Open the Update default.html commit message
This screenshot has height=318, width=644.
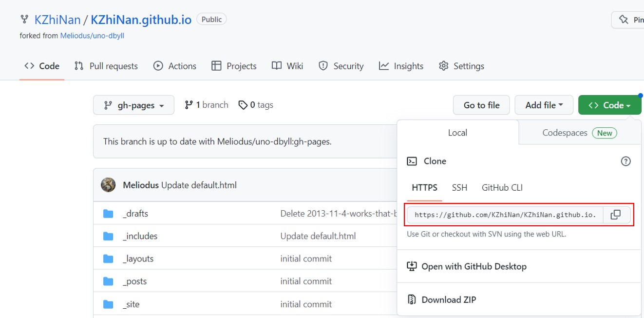199,185
